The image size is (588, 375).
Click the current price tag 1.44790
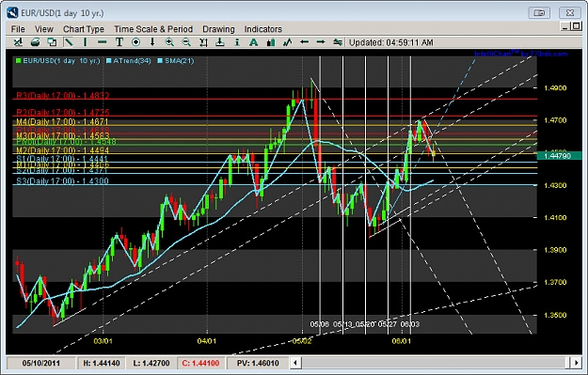(559, 155)
